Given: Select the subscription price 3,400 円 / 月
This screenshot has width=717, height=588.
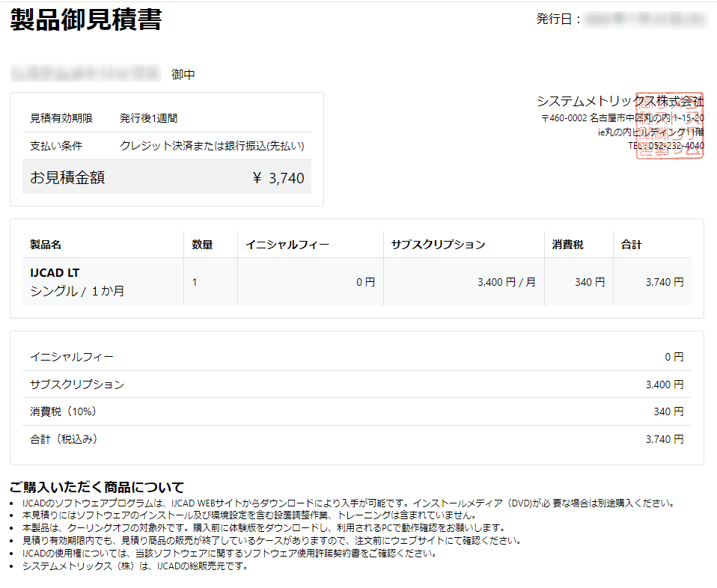Looking at the screenshot, I should (x=508, y=281).
